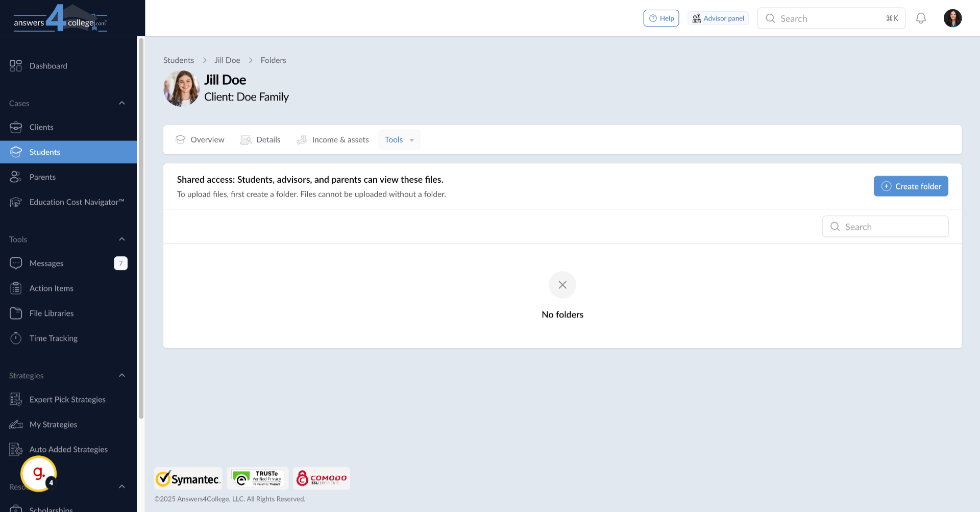Collapse the Cases sidebar section
Screen dimensions: 980x512
pyautogui.click(x=121, y=103)
